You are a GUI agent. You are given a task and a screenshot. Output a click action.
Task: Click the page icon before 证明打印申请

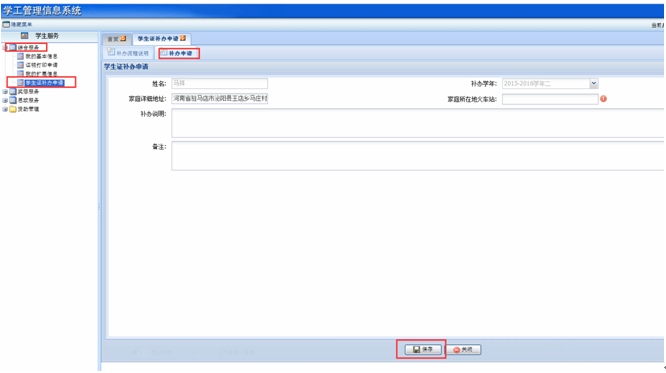coord(20,65)
